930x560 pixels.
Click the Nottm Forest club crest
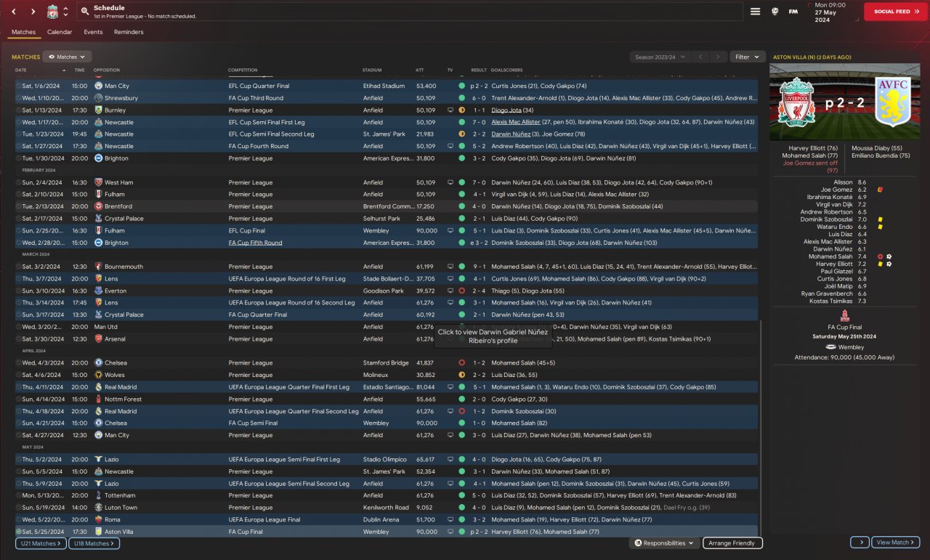pyautogui.click(x=98, y=399)
